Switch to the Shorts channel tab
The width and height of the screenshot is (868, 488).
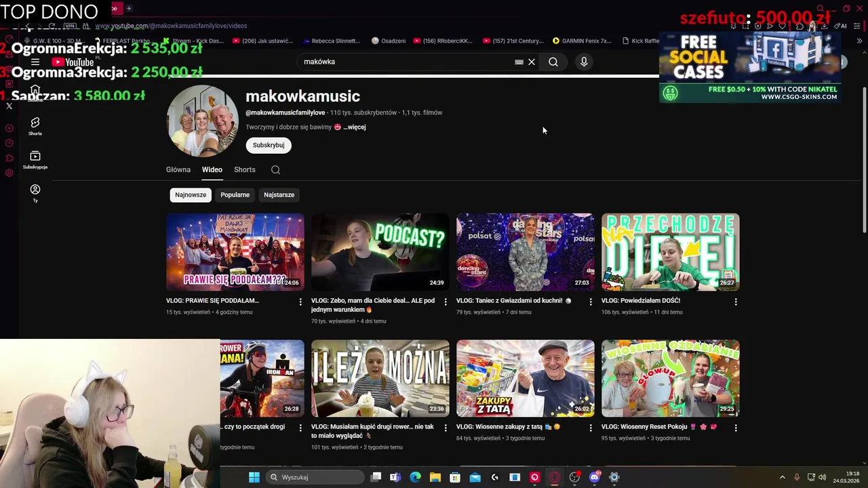(245, 169)
